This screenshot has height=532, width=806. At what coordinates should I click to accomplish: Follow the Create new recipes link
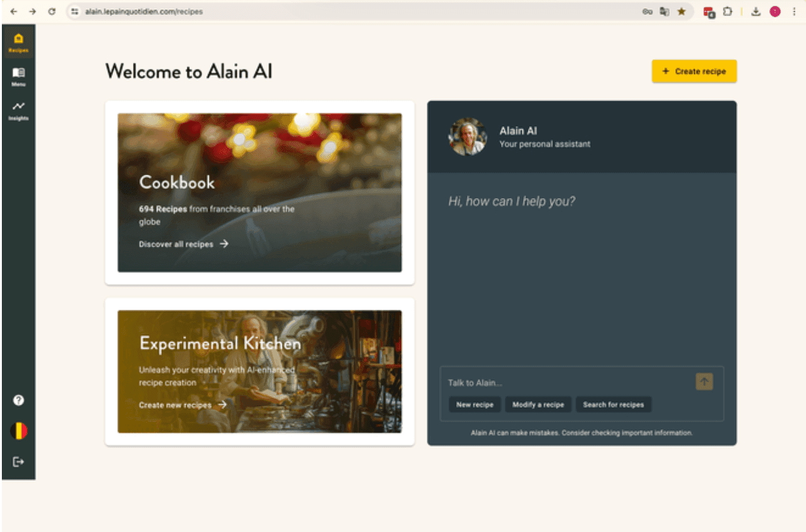pyautogui.click(x=182, y=405)
